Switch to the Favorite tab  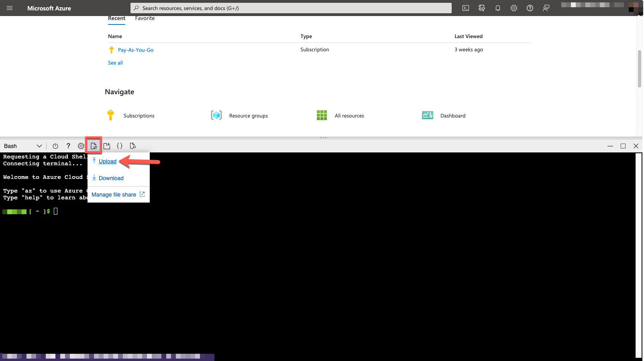click(145, 18)
